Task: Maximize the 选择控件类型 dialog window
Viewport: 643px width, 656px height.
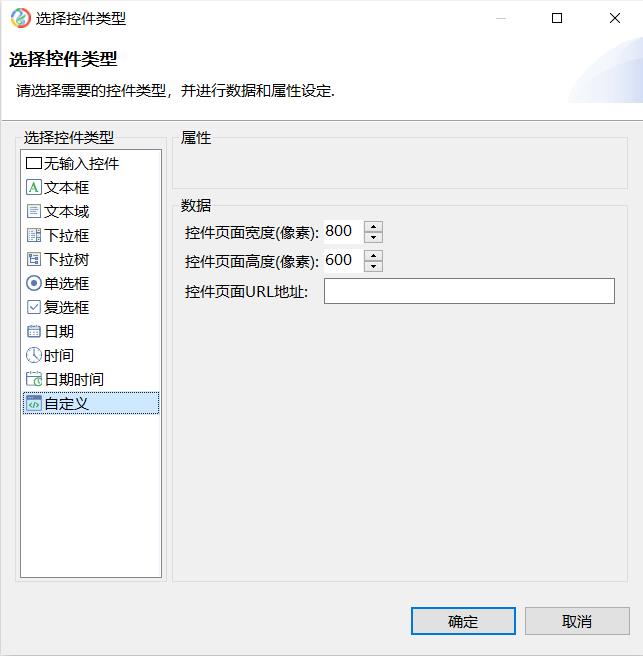Action: click(556, 18)
